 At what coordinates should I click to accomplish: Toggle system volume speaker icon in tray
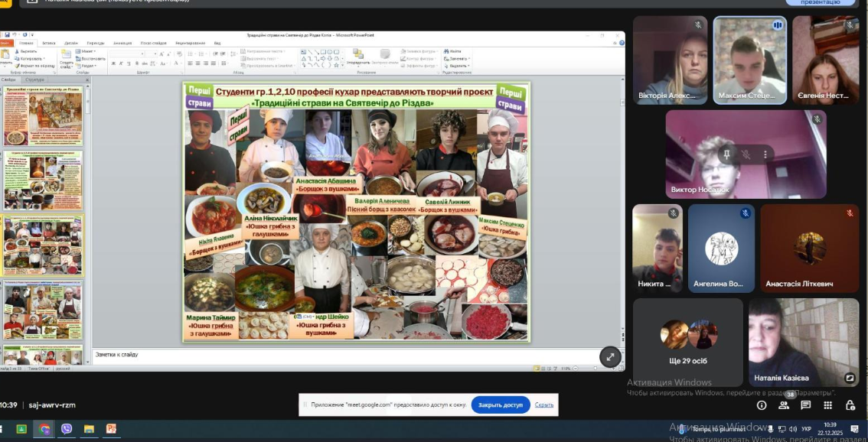click(792, 429)
